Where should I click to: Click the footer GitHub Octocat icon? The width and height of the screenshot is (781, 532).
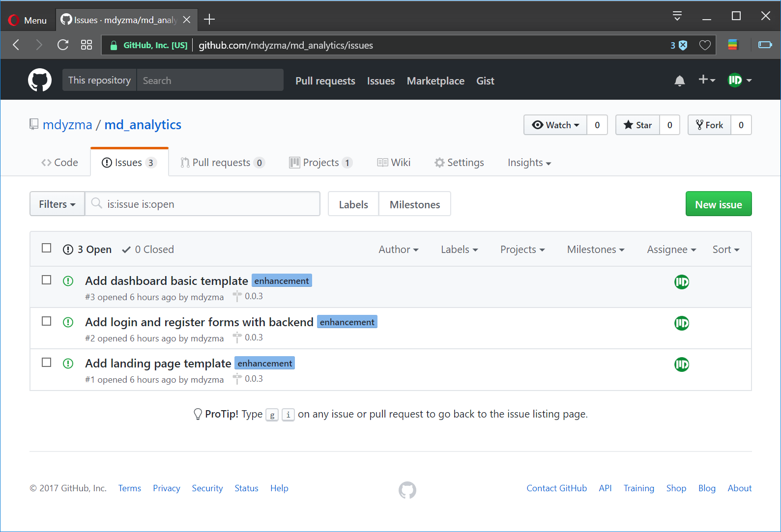[407, 490]
